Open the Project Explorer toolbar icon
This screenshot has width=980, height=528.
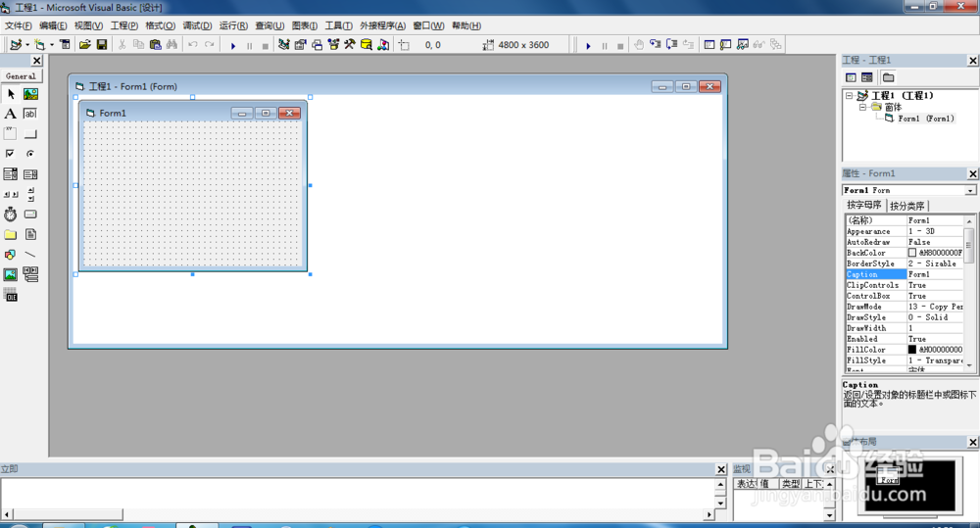[x=284, y=44]
